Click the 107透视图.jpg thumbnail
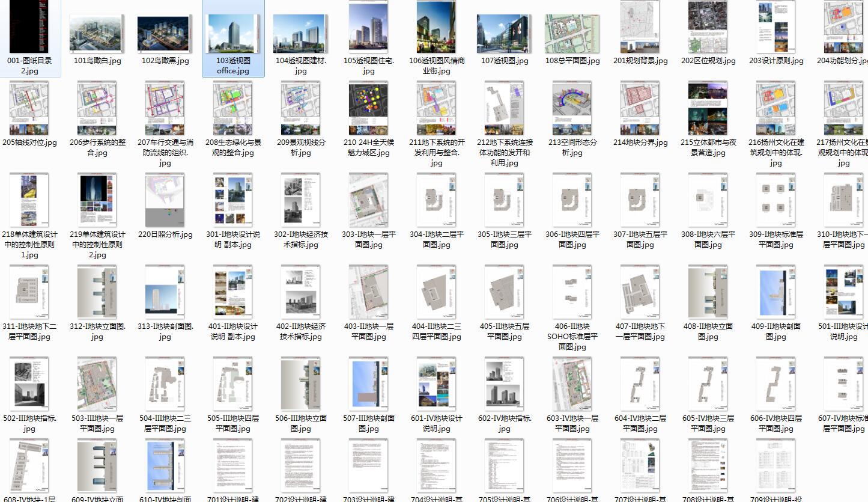 505,34
